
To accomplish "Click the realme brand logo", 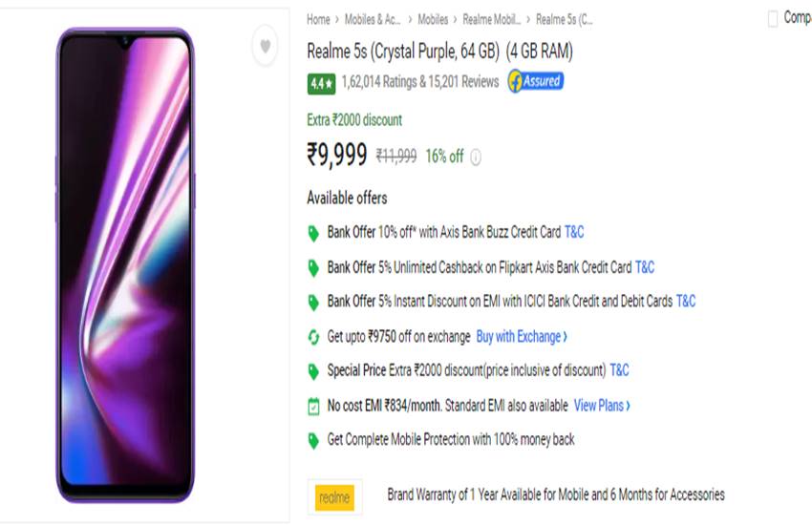I will pyautogui.click(x=334, y=497).
